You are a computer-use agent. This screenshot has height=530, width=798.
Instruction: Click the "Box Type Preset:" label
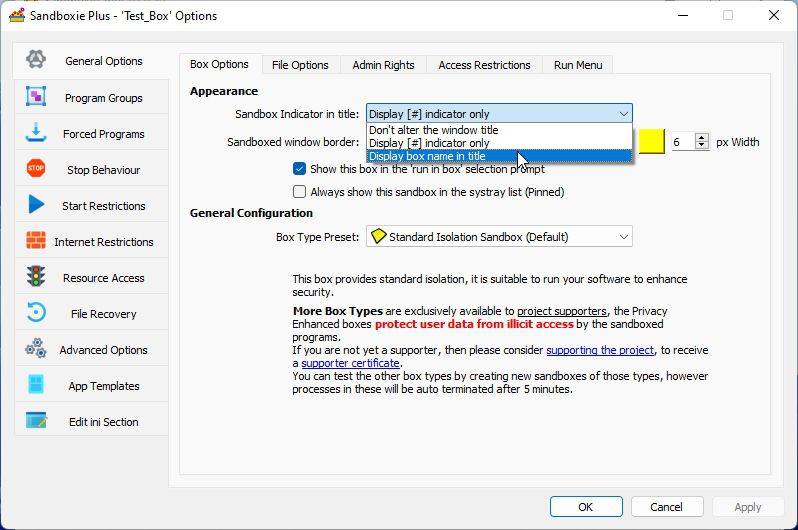pyautogui.click(x=318, y=237)
